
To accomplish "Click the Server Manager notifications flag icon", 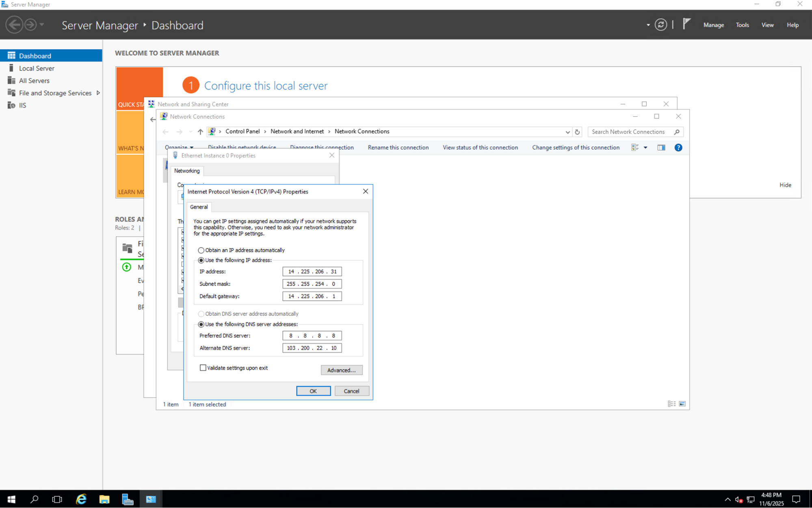I will coord(686,24).
